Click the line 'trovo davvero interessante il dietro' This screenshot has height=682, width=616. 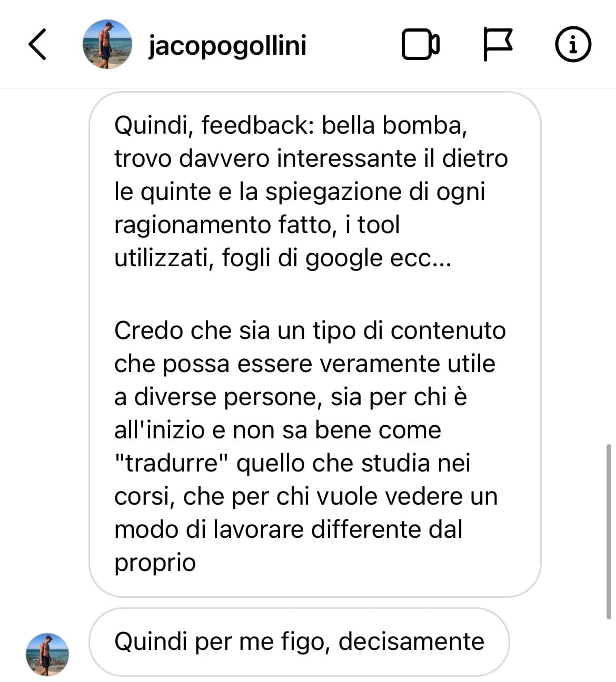point(311,159)
